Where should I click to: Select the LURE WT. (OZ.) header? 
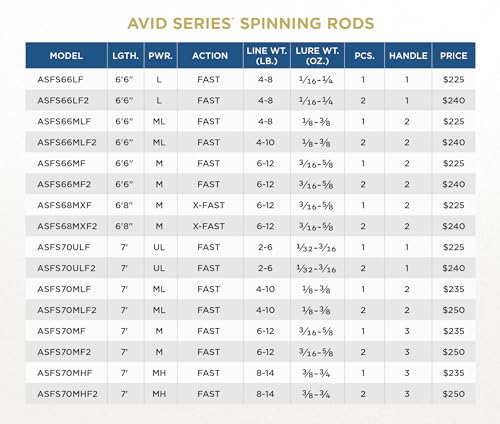point(317,56)
